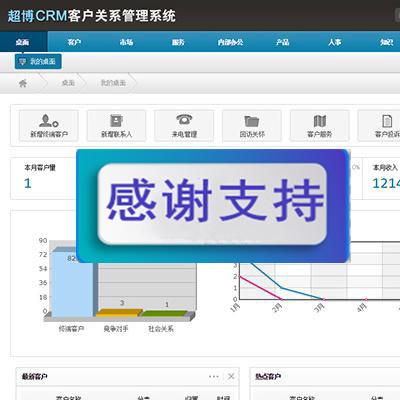Click the 终端客户 axis label
The height and width of the screenshot is (400, 400).
point(71,329)
